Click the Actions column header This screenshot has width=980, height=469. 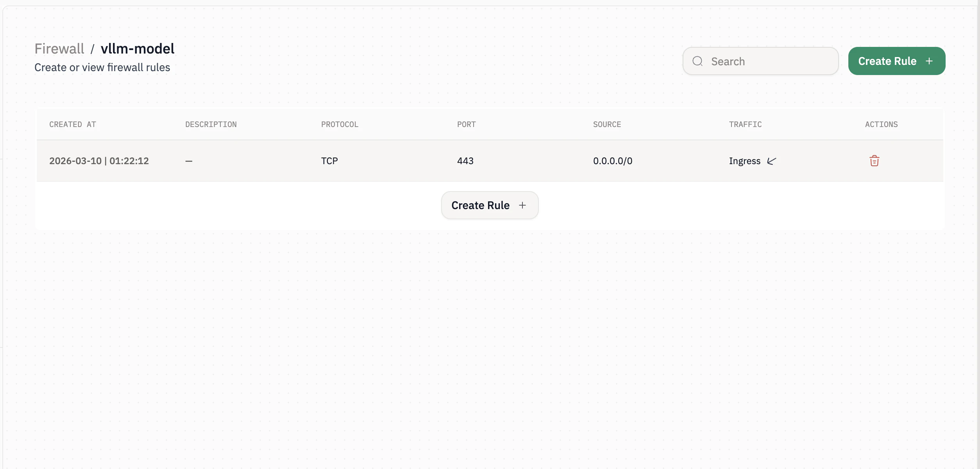point(881,124)
